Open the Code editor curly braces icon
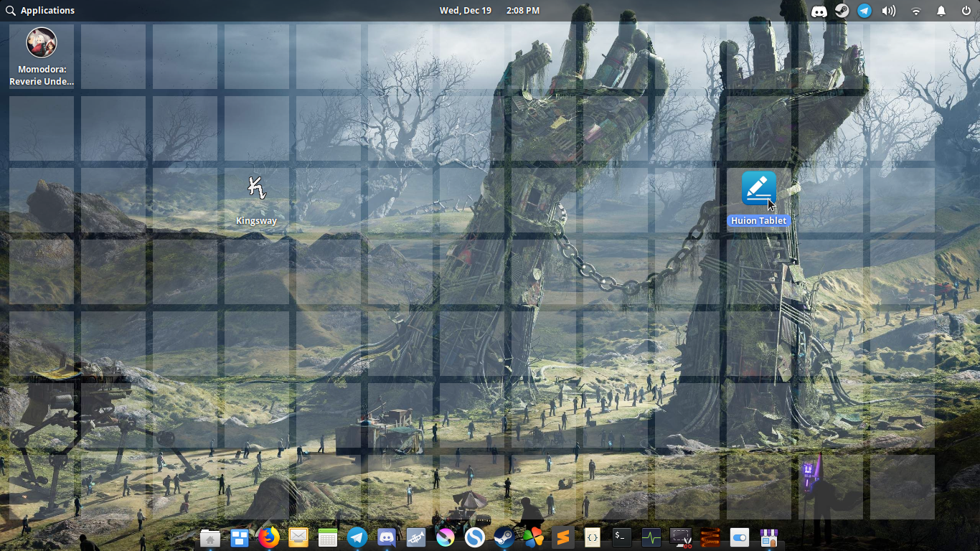This screenshot has height=551, width=980. coord(593,537)
